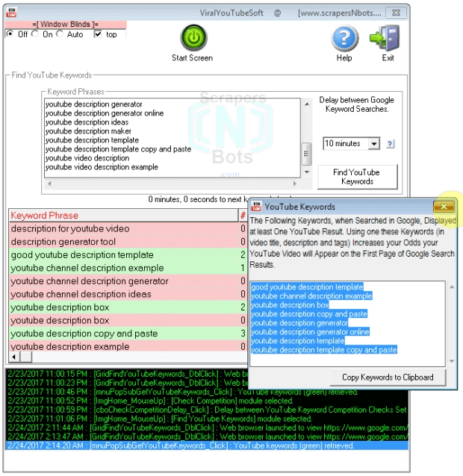Screen dimensions: 463x476
Task: Select grid row 'good youtube description template'
Action: [128, 254]
